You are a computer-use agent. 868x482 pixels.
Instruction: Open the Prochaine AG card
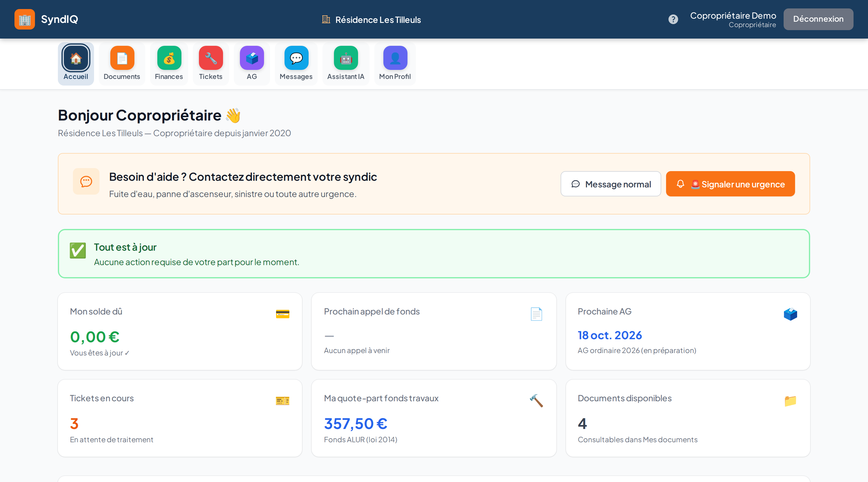(x=688, y=331)
